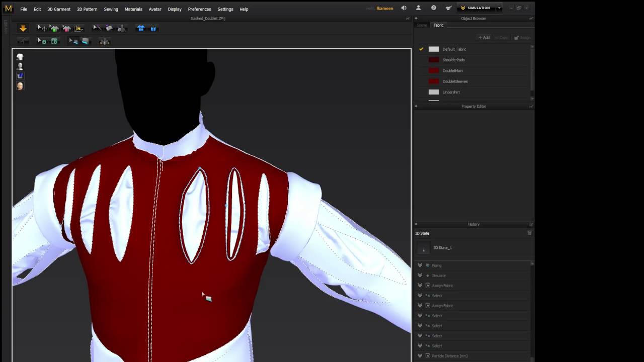
Task: Click the Copy fabric button
Action: point(502,38)
